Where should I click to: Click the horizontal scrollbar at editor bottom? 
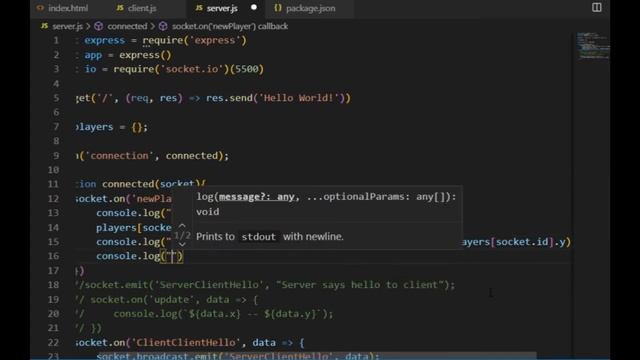tap(318, 356)
